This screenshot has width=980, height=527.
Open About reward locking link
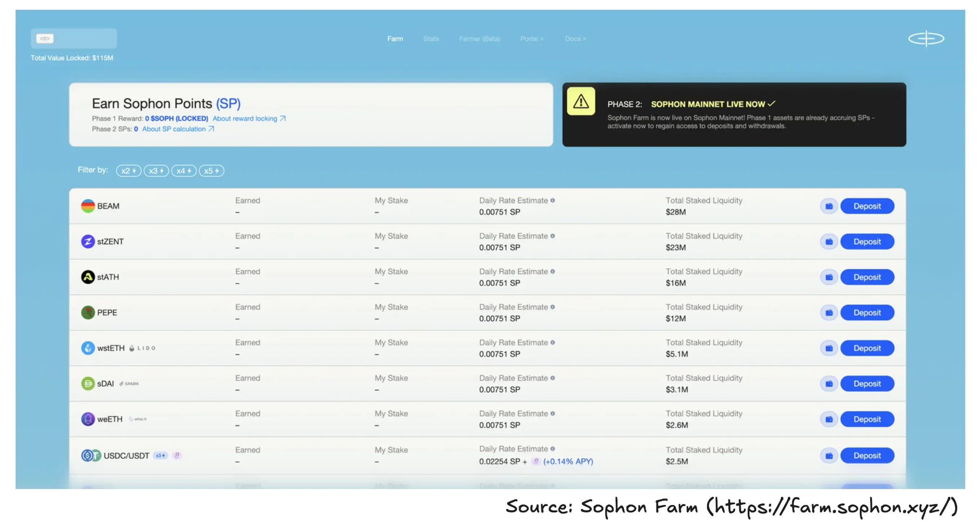click(249, 118)
